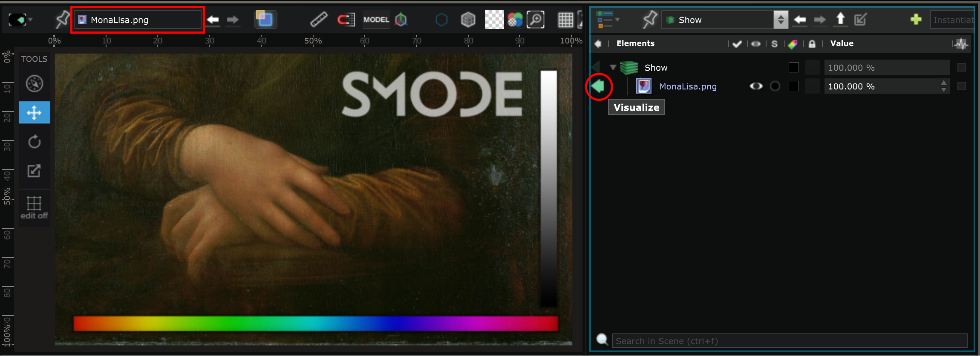Click the green plus add-element icon
This screenshot has height=356, width=980.
[916, 20]
